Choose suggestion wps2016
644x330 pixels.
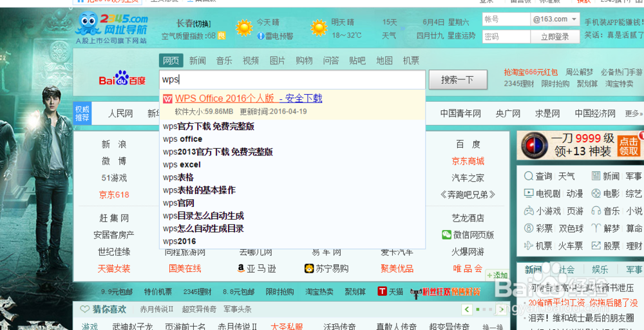(x=179, y=241)
